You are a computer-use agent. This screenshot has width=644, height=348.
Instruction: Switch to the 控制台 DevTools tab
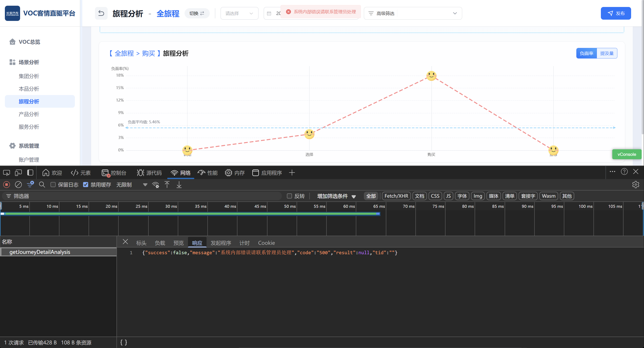[114, 173]
